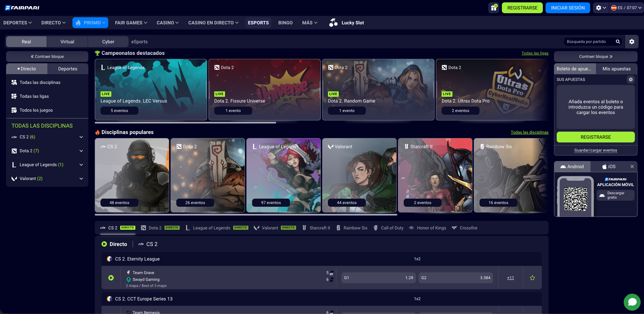Open the esports display settings gear
The image size is (644, 314).
[x=632, y=42]
